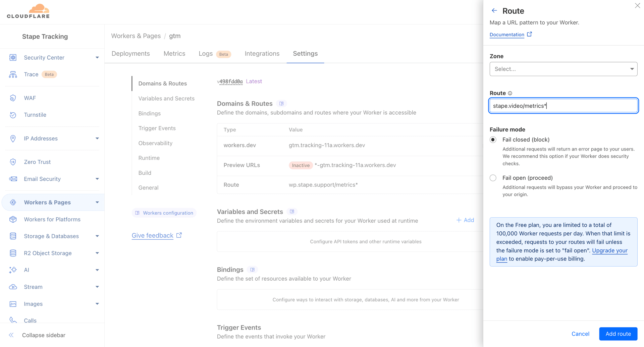Select the Fail closed (block) option
The width and height of the screenshot is (644, 347).
(x=493, y=139)
